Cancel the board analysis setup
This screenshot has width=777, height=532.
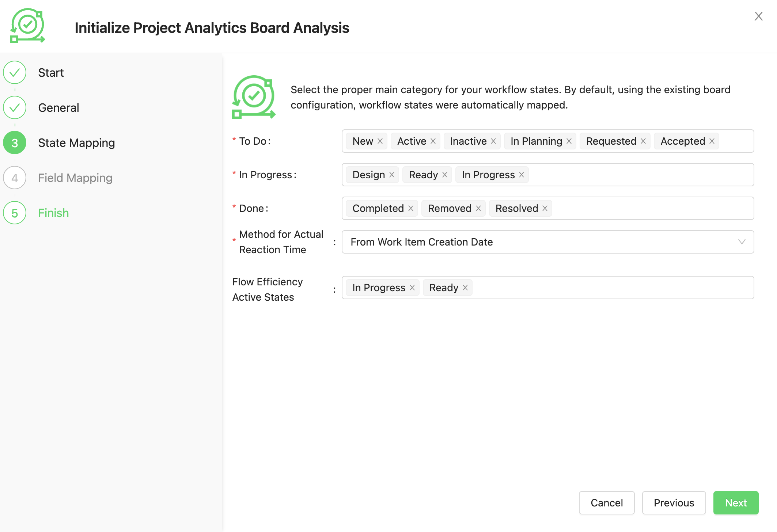[606, 503]
